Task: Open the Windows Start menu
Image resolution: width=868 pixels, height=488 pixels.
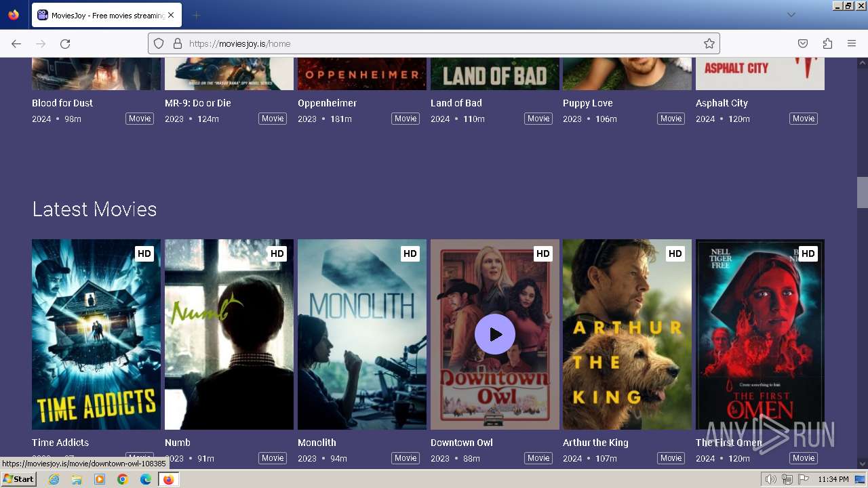Action: [x=19, y=479]
